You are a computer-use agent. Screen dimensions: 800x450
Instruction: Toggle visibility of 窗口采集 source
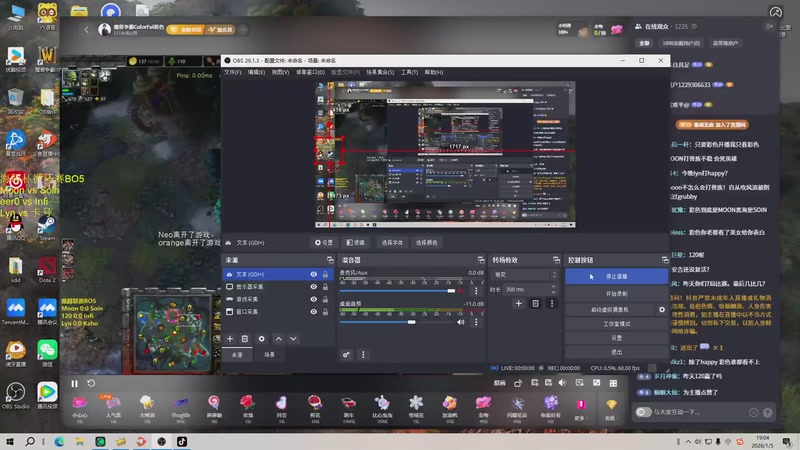314,312
